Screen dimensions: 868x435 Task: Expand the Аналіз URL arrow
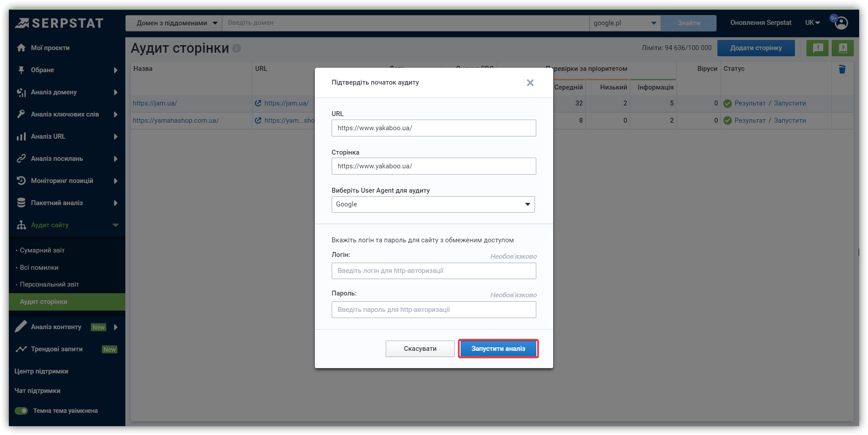pyautogui.click(x=116, y=136)
